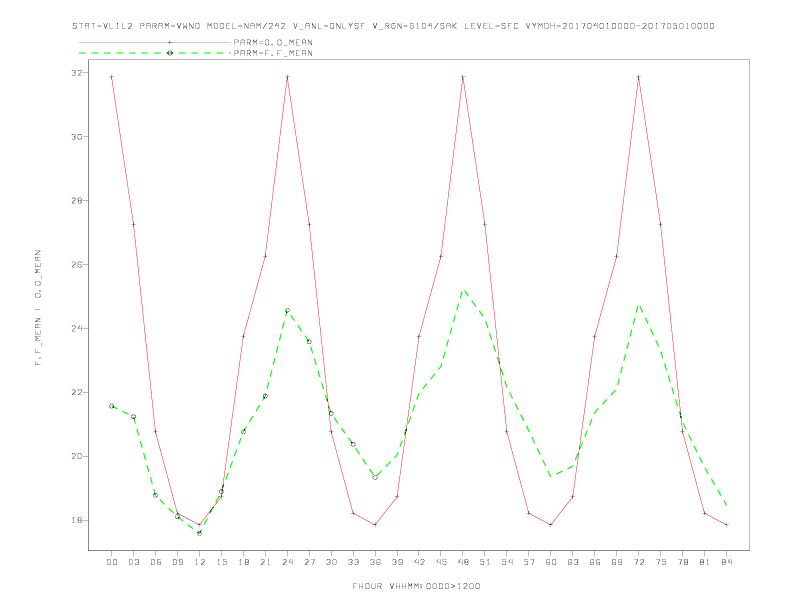
Task: Click x-axis tick label 12
Action: (200, 562)
